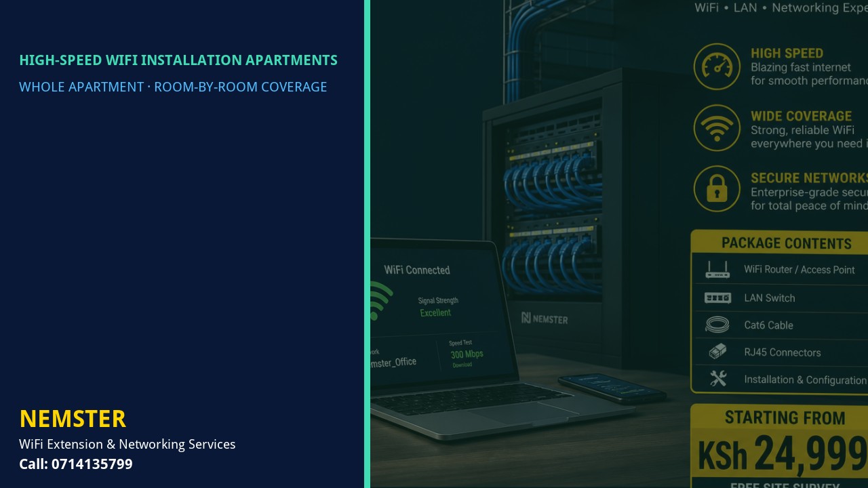Click the yellow NEMSTER brand name
The image size is (868, 488).
point(73,419)
